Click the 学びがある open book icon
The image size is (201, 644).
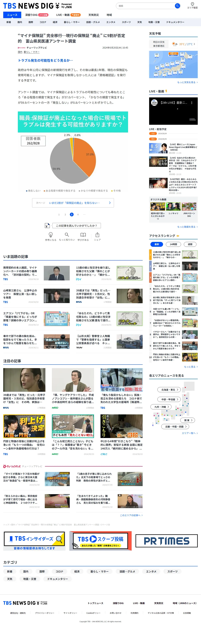(83, 234)
